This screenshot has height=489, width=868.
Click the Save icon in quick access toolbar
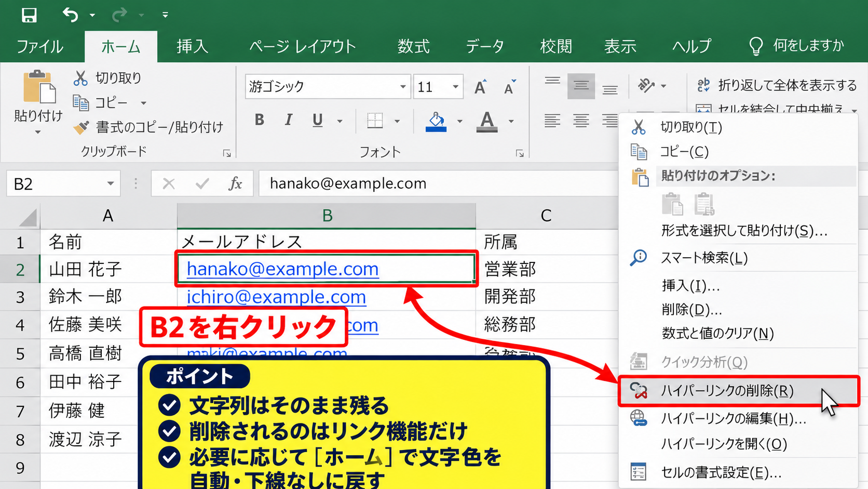(29, 15)
